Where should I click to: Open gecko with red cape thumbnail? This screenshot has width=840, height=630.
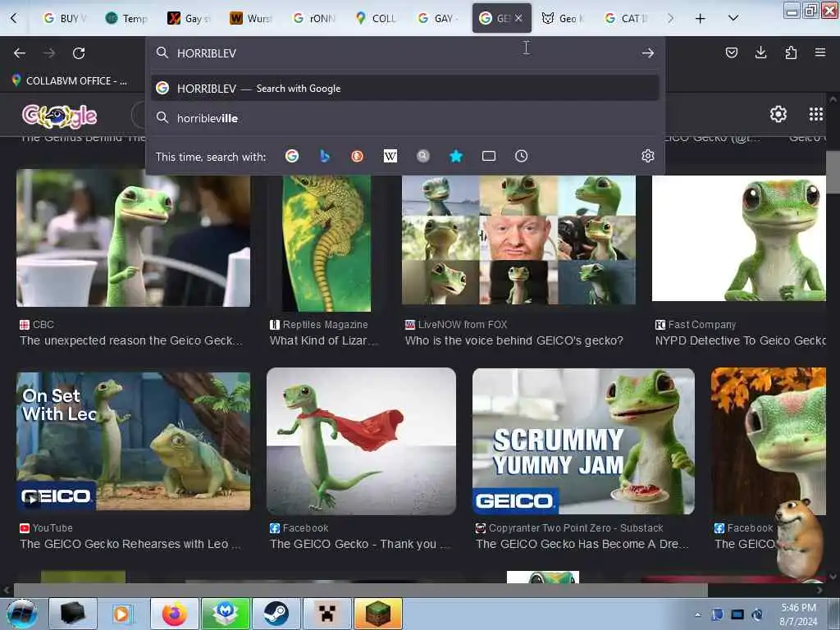coord(362,441)
